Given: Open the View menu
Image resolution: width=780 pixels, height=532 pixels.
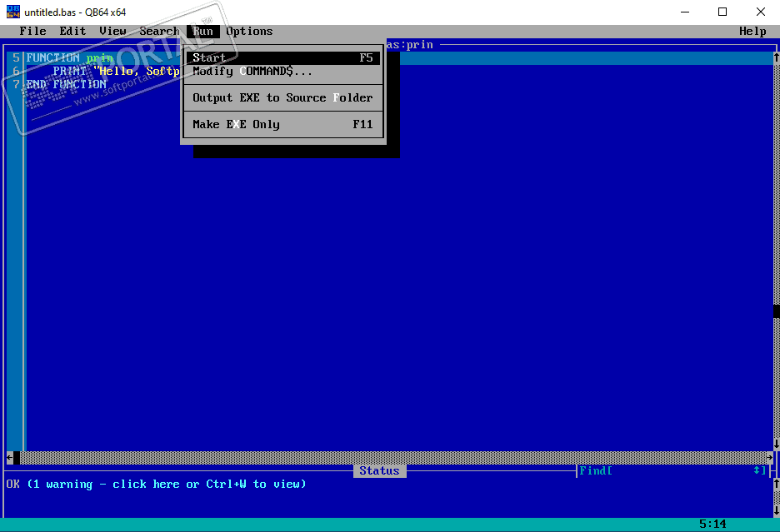Looking at the screenshot, I should pyautogui.click(x=113, y=32).
